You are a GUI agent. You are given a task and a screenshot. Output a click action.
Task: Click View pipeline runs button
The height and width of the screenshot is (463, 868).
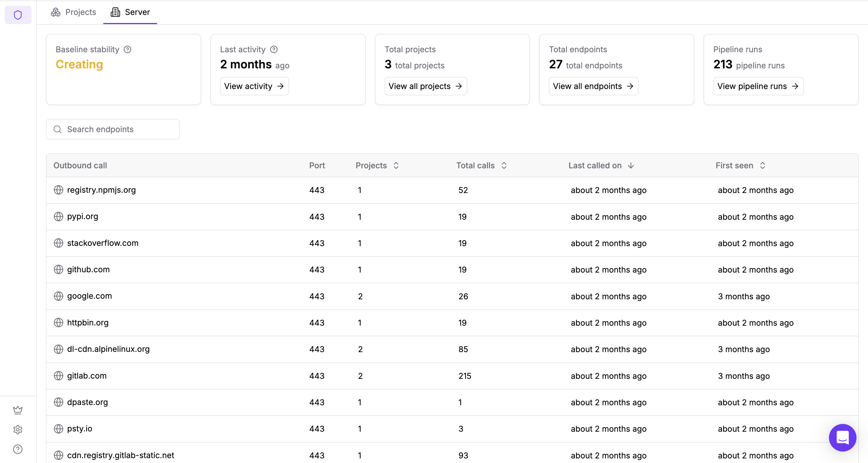[x=758, y=86]
